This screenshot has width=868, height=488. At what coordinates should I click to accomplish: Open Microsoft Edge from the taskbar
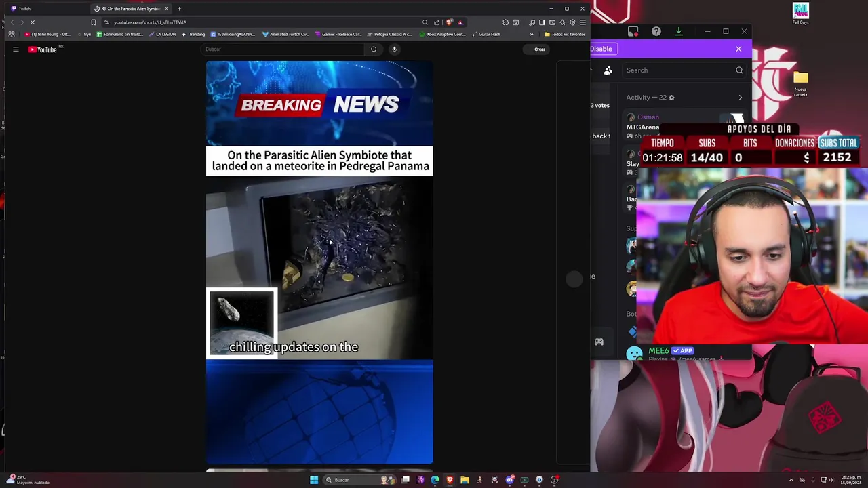[435, 480]
